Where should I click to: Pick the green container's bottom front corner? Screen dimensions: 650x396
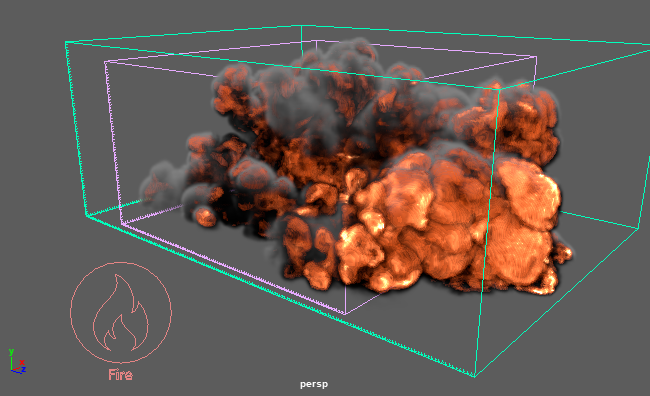tap(475, 376)
